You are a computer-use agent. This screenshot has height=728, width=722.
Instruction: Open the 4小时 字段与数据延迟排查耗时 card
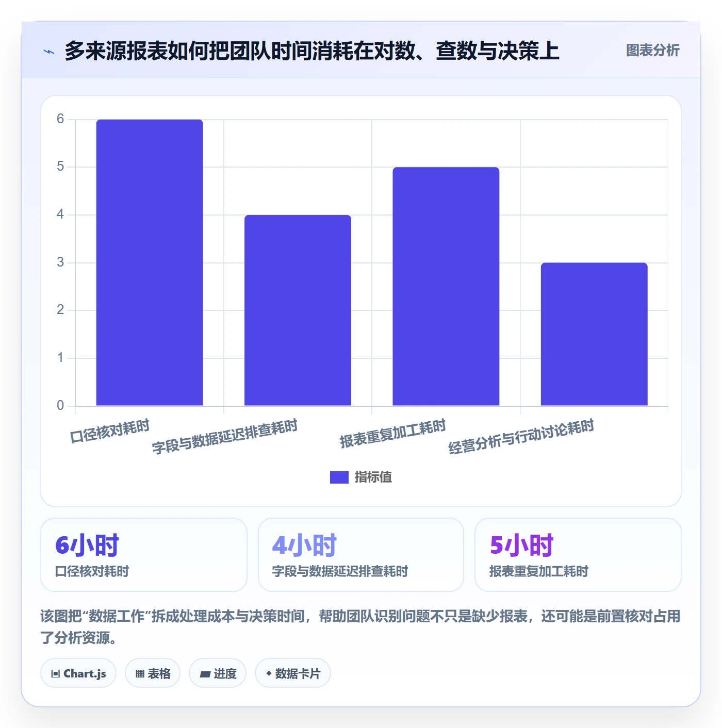click(x=361, y=555)
